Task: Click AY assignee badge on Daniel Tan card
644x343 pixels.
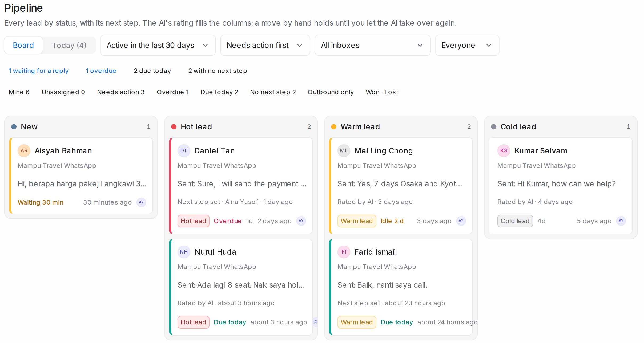Action: click(301, 221)
